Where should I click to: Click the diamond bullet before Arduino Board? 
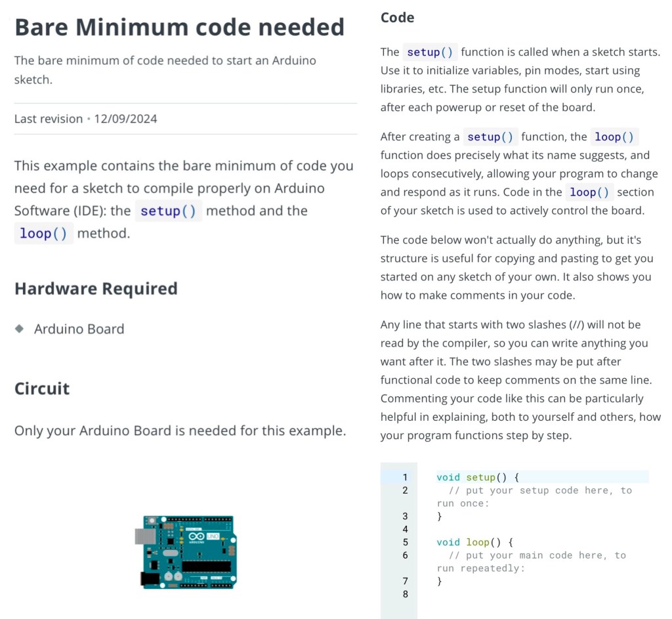(x=20, y=328)
